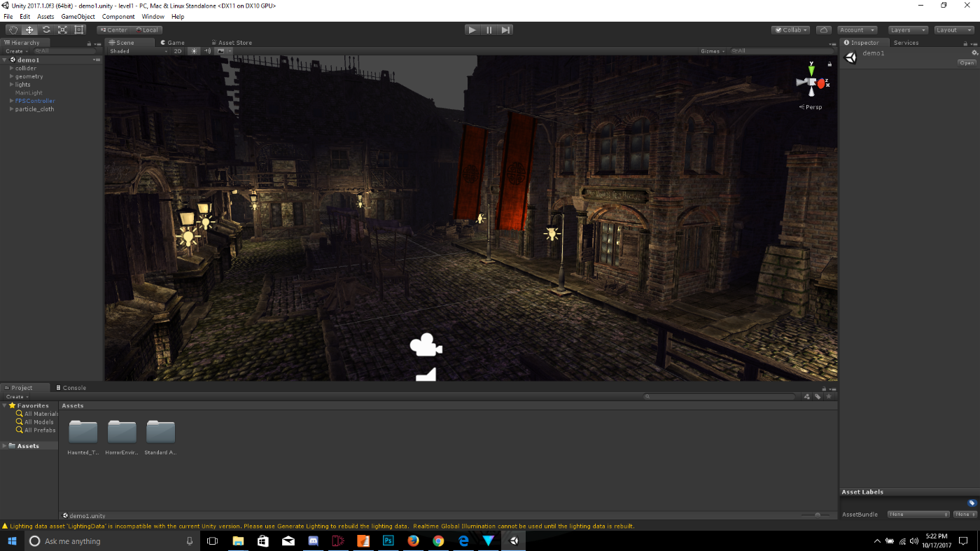Viewport: 980px width, 551px height.
Task: Select the Move tool in the toolbar
Action: click(x=29, y=29)
